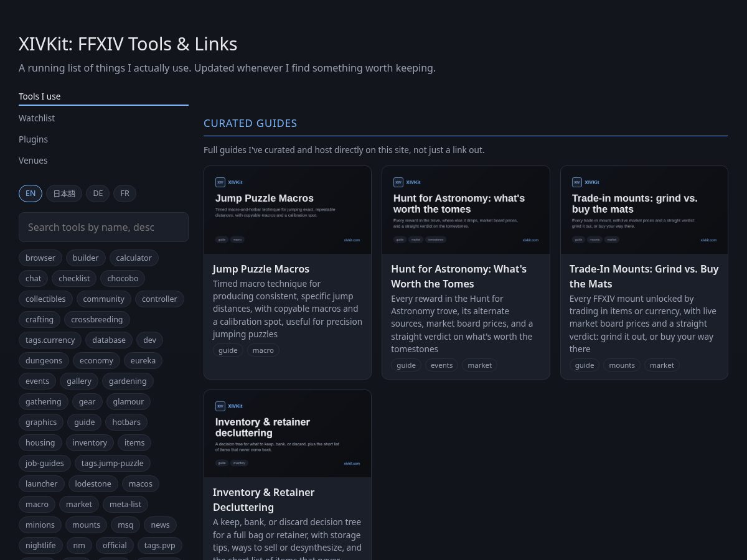Filter tools by events in sidebar
The height and width of the screenshot is (560, 747).
[37, 381]
